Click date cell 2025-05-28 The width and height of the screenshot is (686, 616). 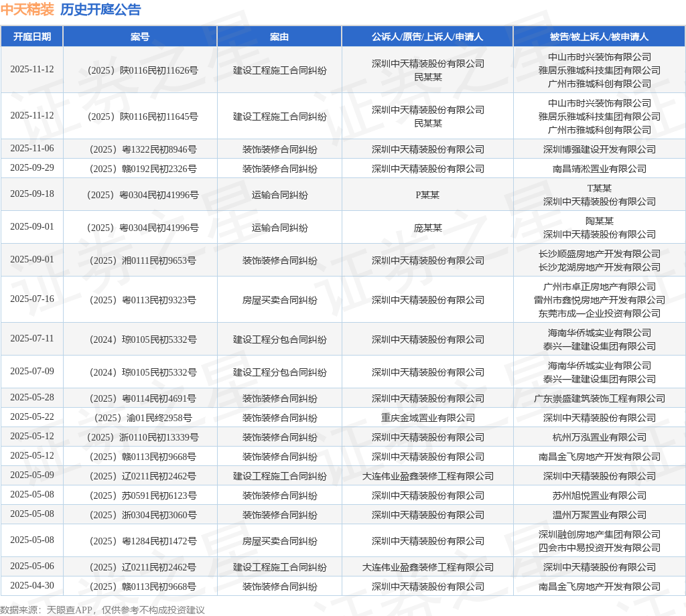(x=32, y=398)
